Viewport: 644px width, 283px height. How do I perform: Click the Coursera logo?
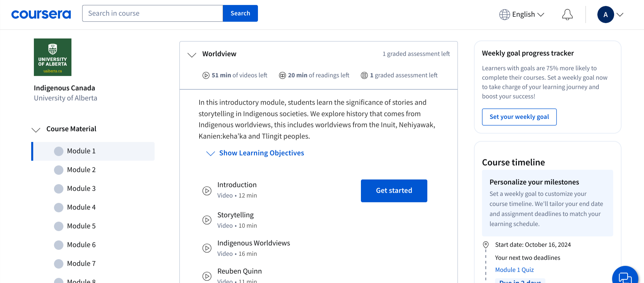coord(41,14)
